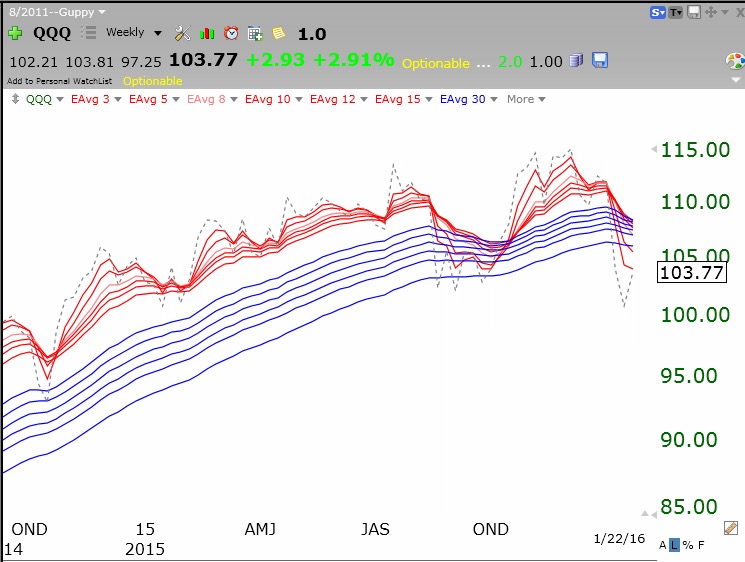Screen dimensions: 745x562
Task: Click the 95.00 price axis label
Action: coord(689,376)
